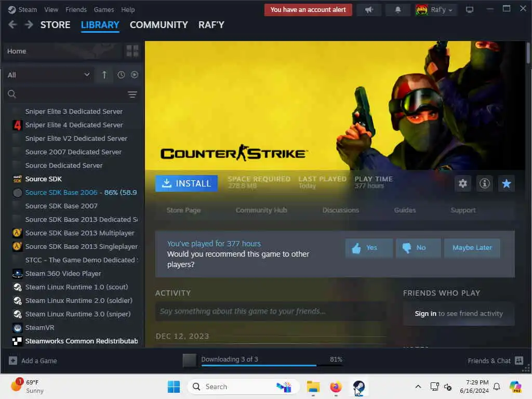Click the main content scrollbar
This screenshot has width=532, height=399.
528,52
